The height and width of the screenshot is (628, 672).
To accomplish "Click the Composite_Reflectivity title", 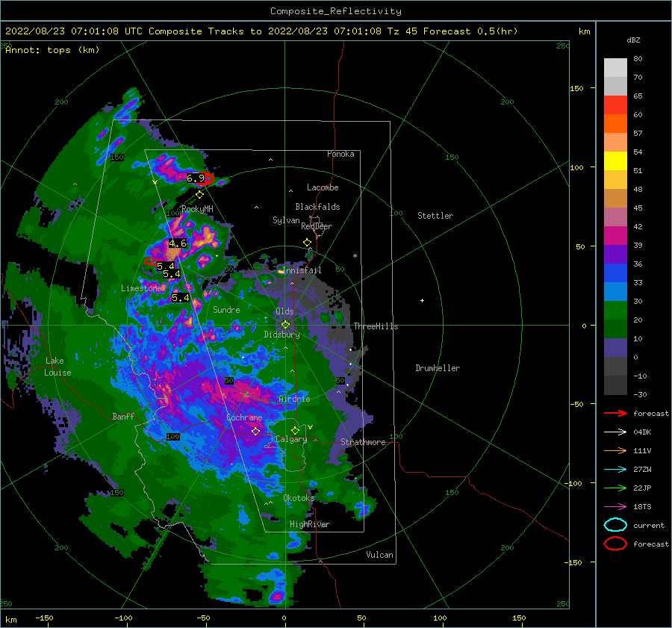I will click(x=335, y=11).
